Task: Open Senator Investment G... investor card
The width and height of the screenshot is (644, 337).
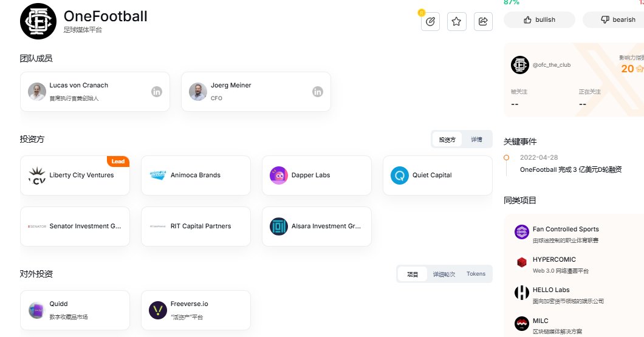Action: [75, 226]
